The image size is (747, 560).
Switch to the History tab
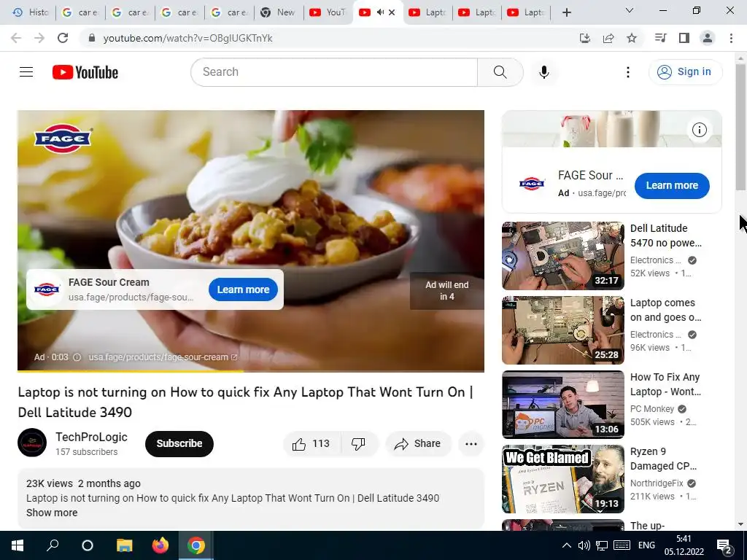pos(31,12)
